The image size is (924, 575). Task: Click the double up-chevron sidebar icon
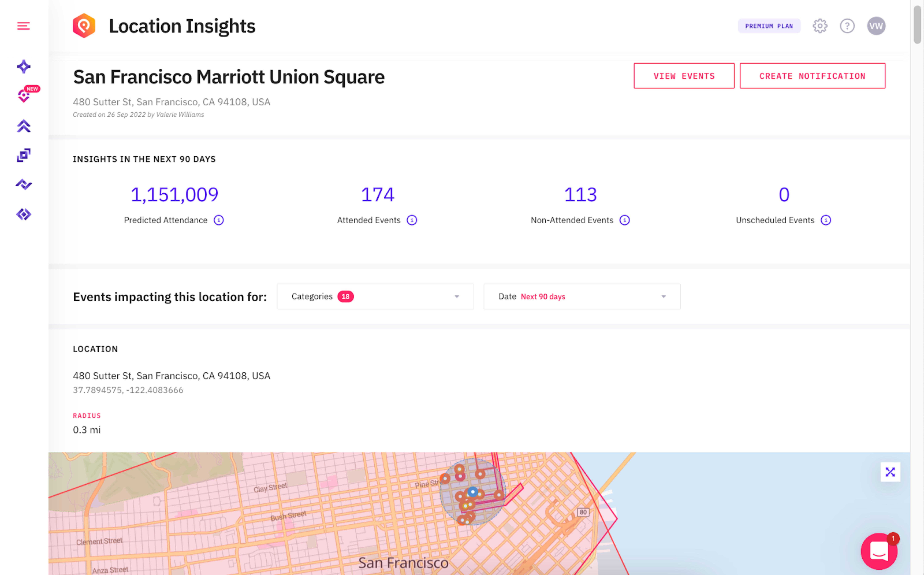point(24,126)
